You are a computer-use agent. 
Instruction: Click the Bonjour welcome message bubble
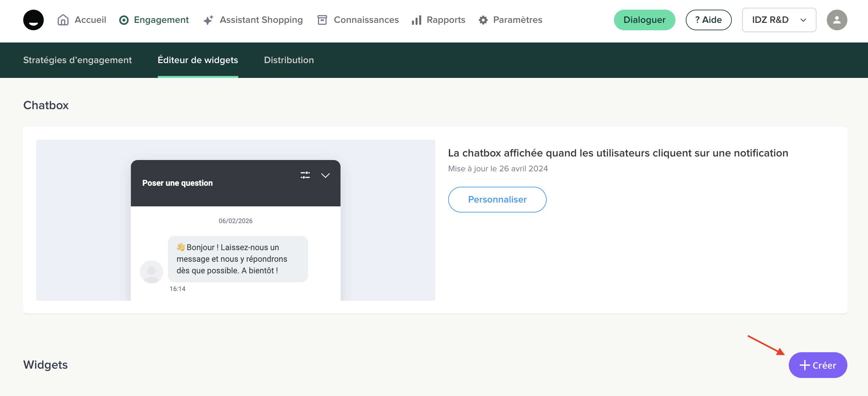tap(238, 259)
